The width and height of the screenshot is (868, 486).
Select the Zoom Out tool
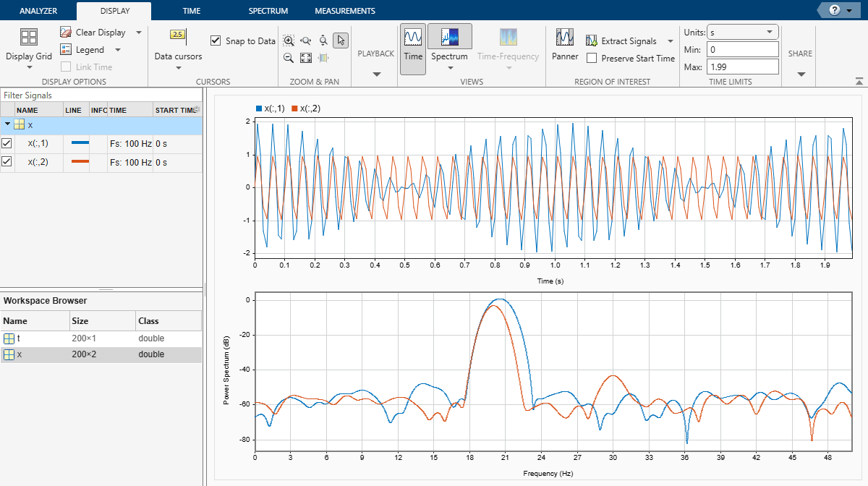[x=289, y=58]
